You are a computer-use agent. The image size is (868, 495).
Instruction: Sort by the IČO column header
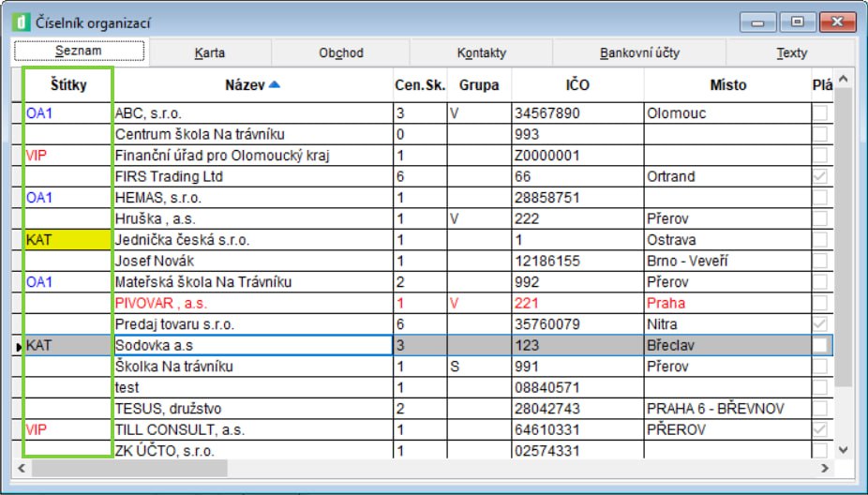(x=577, y=84)
